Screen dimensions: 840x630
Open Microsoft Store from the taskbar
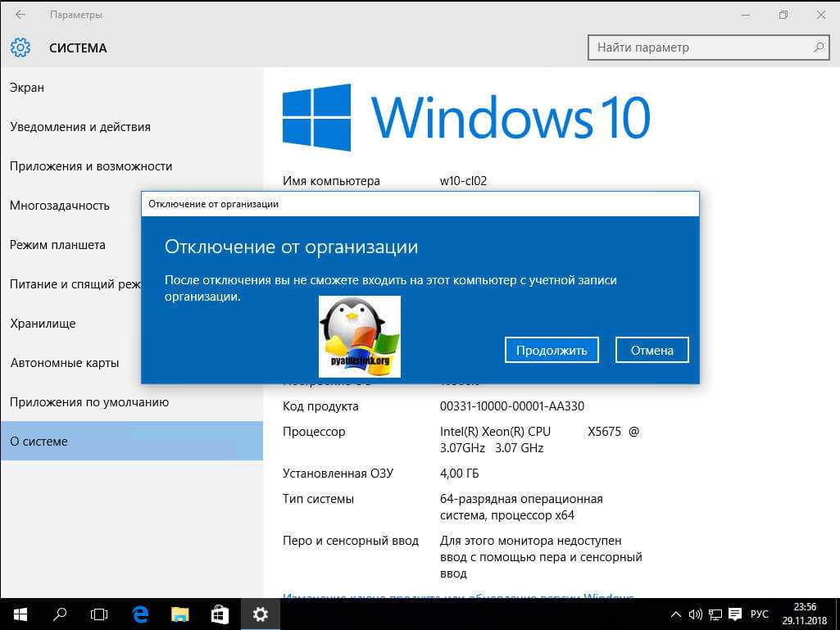click(220, 614)
